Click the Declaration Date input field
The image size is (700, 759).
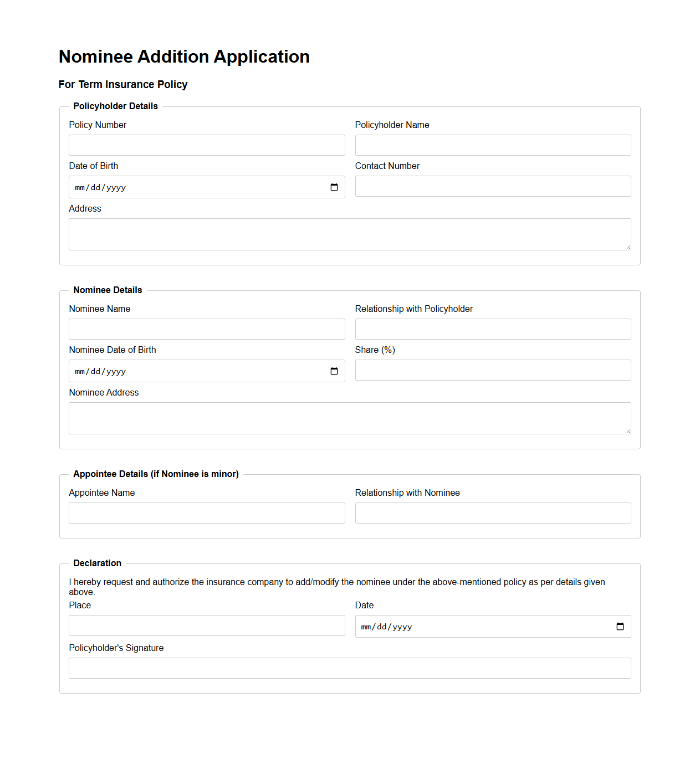click(471, 626)
